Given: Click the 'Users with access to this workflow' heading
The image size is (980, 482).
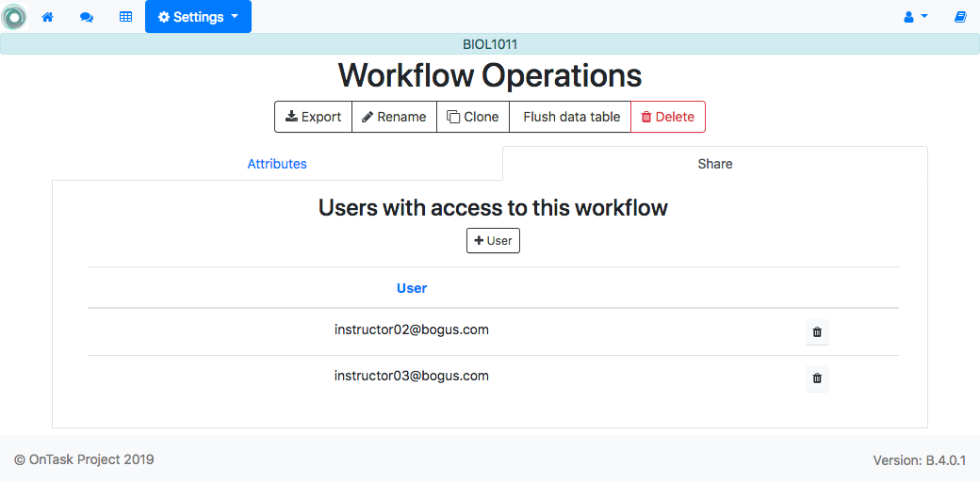Looking at the screenshot, I should (x=493, y=207).
